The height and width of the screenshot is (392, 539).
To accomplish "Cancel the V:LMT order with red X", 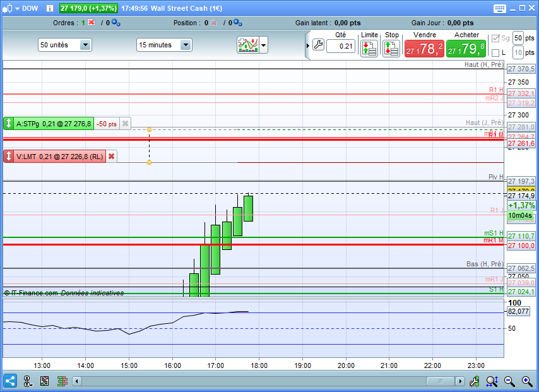I will (x=111, y=157).
